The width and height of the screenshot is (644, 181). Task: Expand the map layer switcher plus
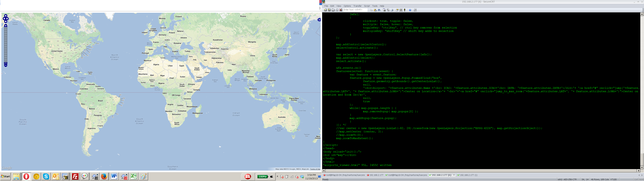click(319, 20)
